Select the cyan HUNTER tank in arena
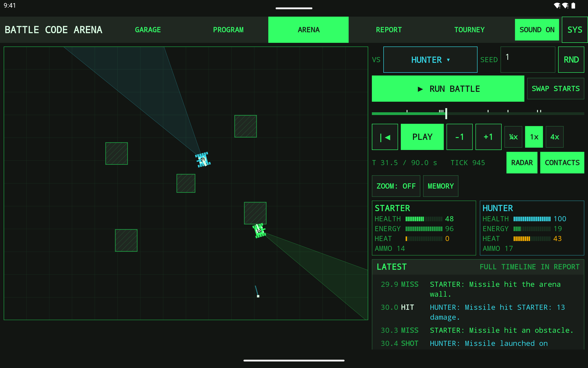This screenshot has height=368, width=588. 203,160
